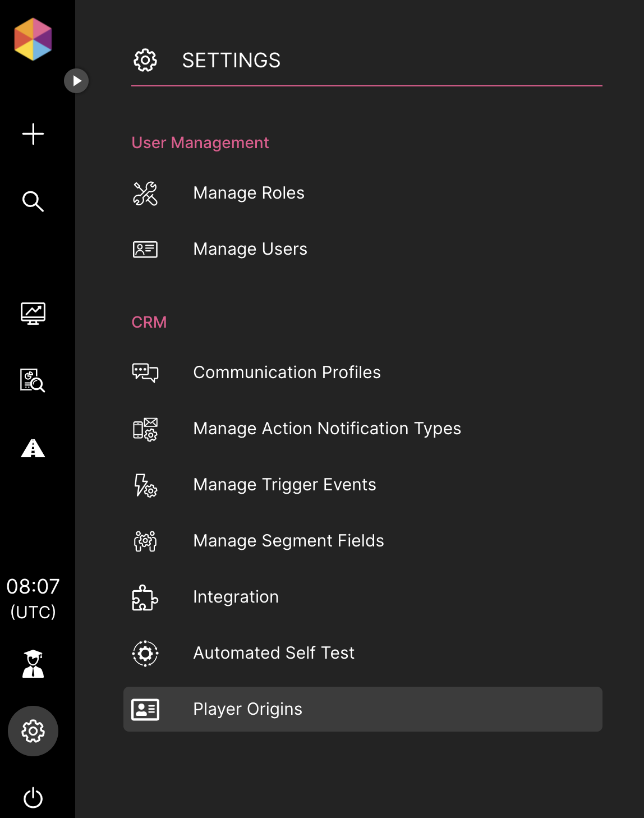Viewport: 644px width, 818px height.
Task: Open the graduate training user icon
Action: (x=33, y=664)
